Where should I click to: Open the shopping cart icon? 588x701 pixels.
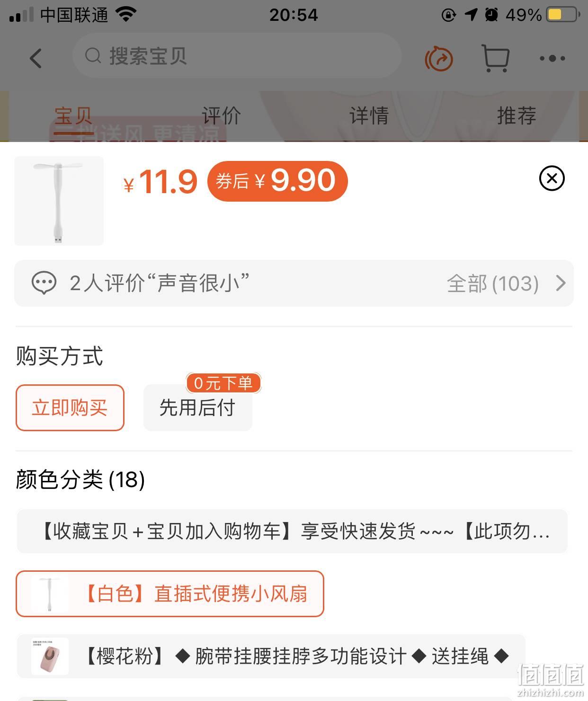pos(495,58)
